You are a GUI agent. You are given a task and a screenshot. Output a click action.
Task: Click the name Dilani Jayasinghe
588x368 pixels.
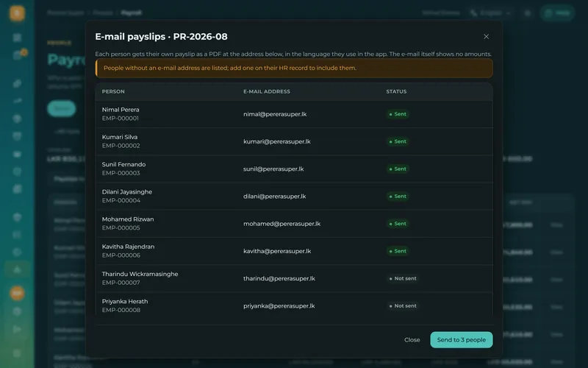(126, 192)
